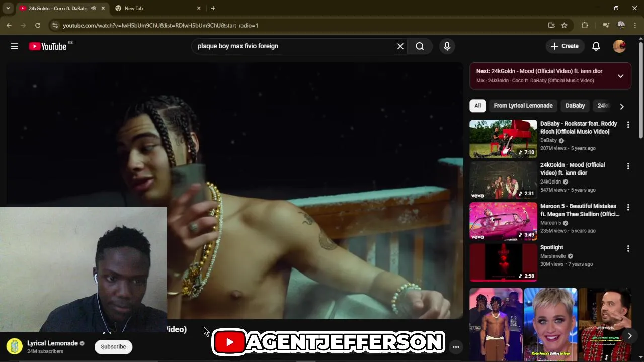Image resolution: width=644 pixels, height=362 pixels.
Task: Install app icon in address bar
Action: click(551, 25)
